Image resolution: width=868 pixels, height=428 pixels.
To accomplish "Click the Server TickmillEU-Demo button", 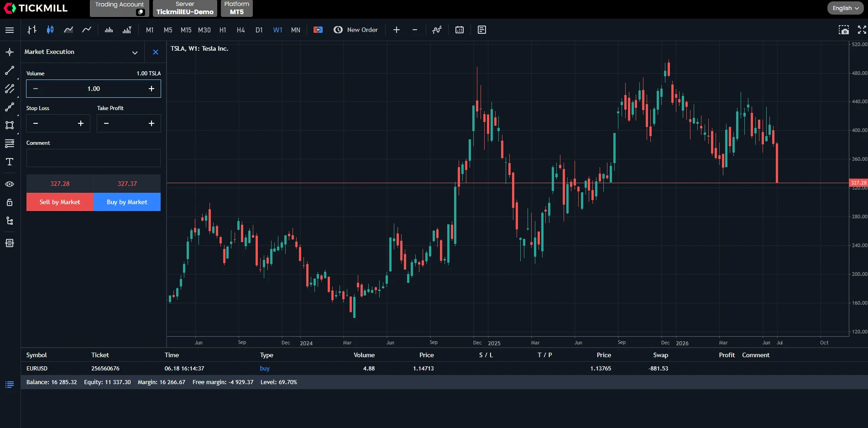I will tap(185, 8).
